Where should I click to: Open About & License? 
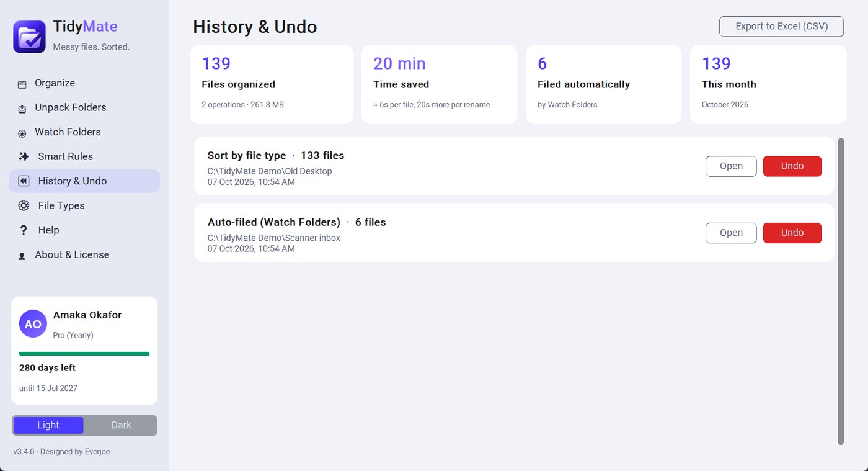pos(84,254)
